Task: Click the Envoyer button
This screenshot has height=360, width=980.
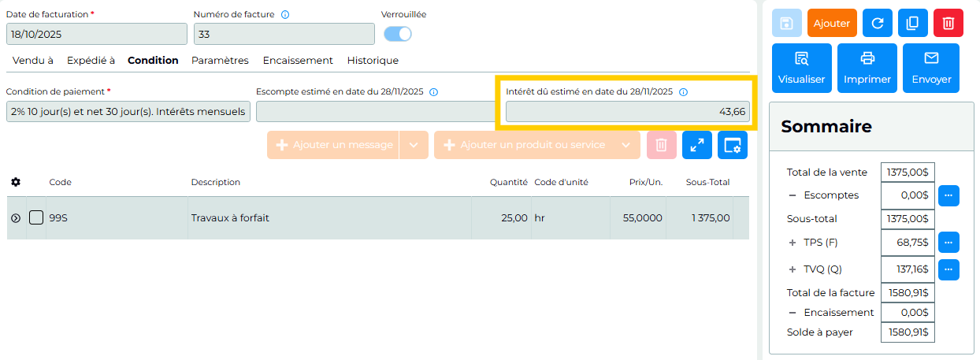Action: pyautogui.click(x=931, y=68)
